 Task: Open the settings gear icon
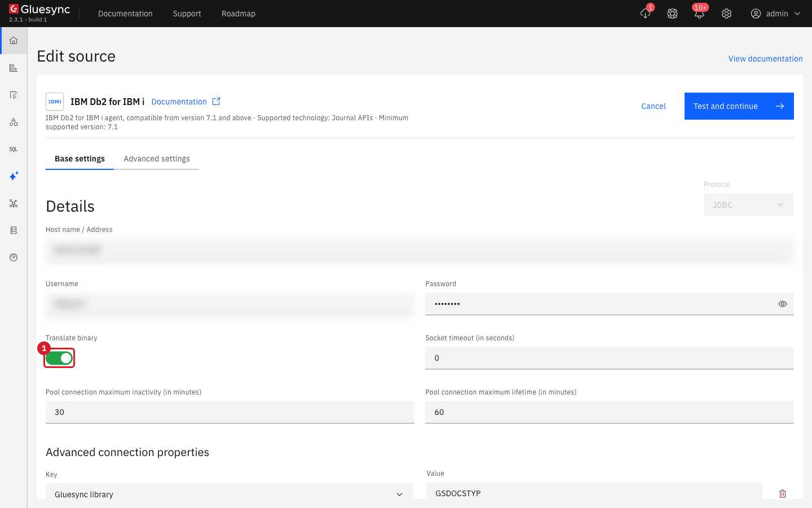pyautogui.click(x=726, y=14)
